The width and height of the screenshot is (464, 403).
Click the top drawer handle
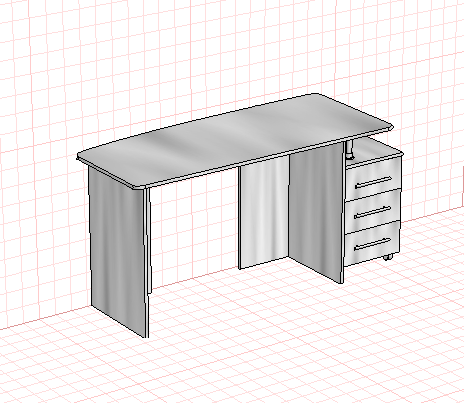(373, 182)
